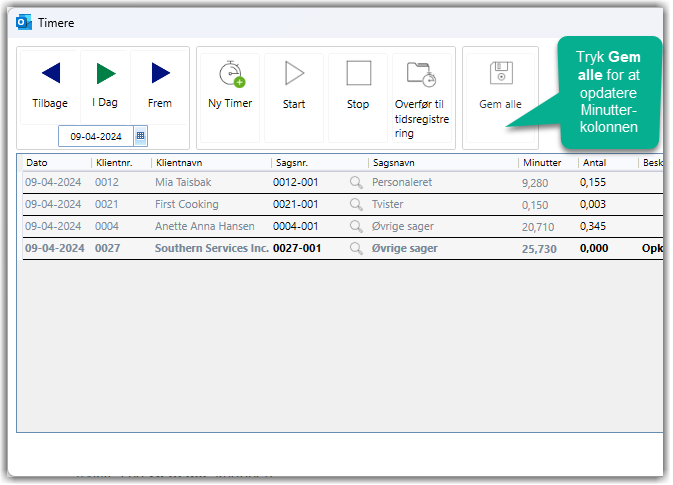Click Øvrige sager in Southern Services row

coord(405,248)
